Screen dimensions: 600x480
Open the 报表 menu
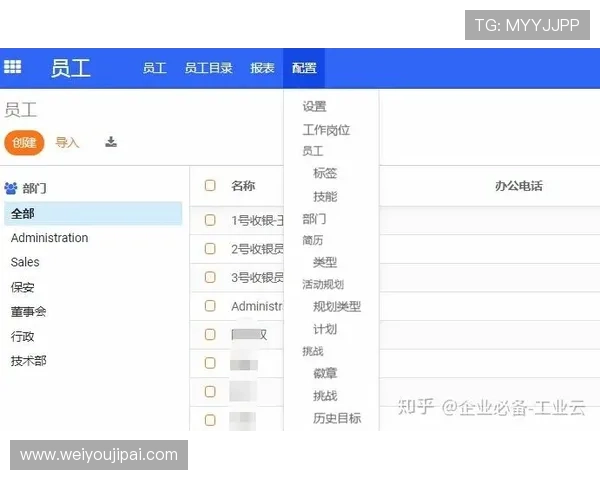pyautogui.click(x=262, y=69)
